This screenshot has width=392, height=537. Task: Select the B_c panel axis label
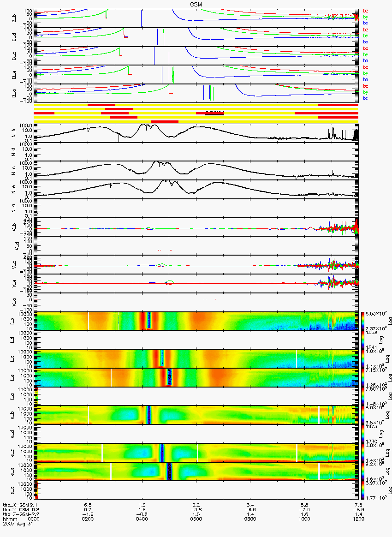pos(14,56)
